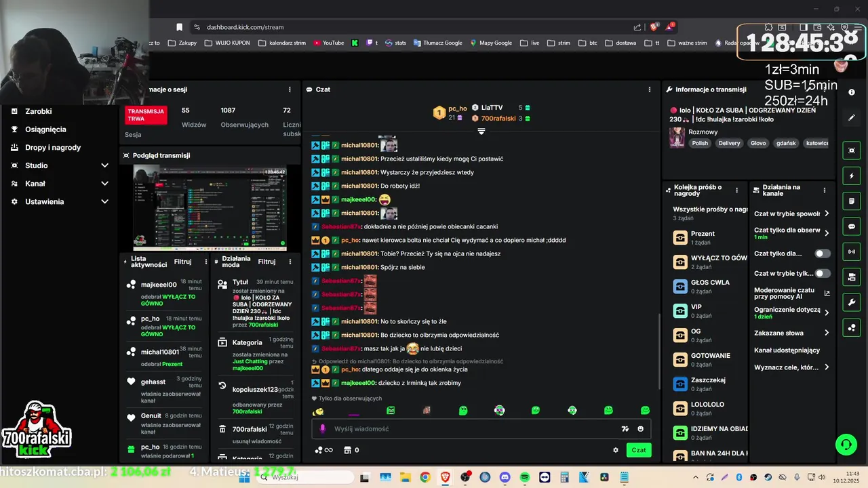Image resolution: width=868 pixels, height=488 pixels.
Task: Click the GŁOS CWLA reward icon
Action: tap(680, 287)
